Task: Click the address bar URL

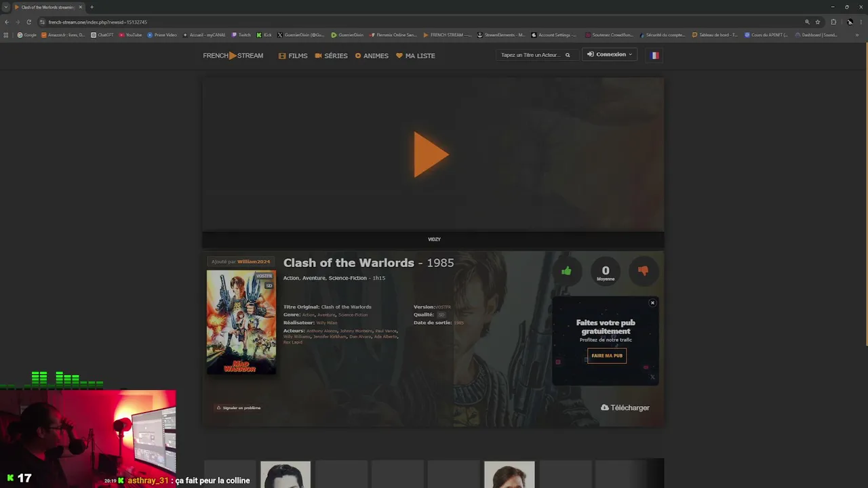Action: (x=98, y=22)
